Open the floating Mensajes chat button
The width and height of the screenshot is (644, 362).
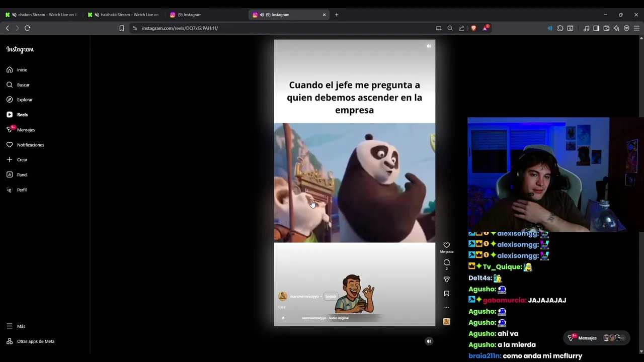click(x=596, y=338)
